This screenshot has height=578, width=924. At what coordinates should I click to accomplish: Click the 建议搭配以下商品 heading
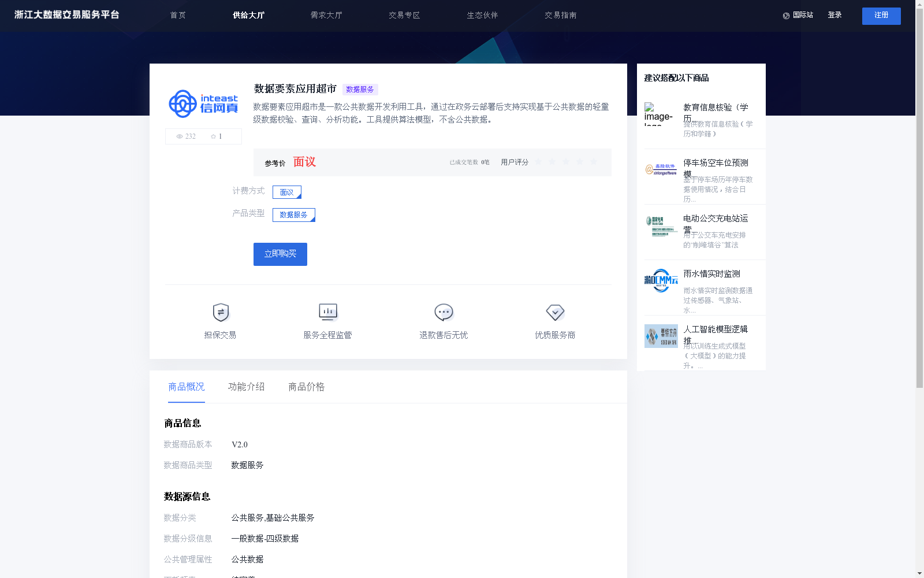click(676, 78)
